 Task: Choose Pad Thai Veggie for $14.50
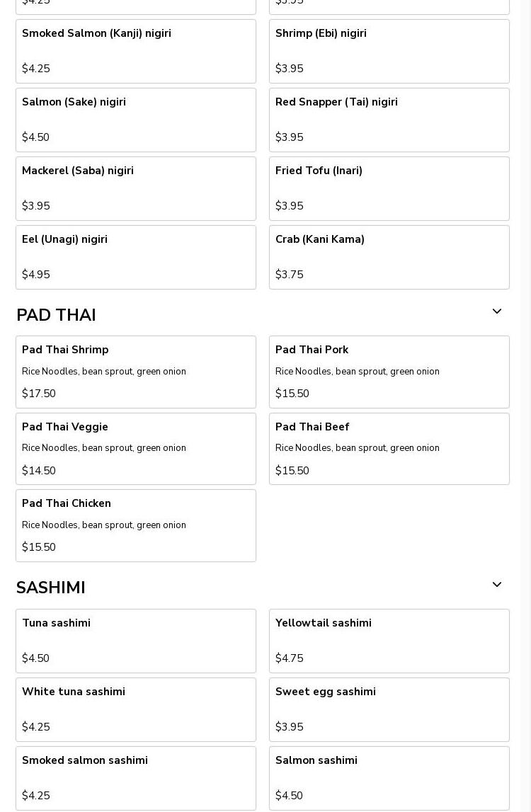coord(135,449)
